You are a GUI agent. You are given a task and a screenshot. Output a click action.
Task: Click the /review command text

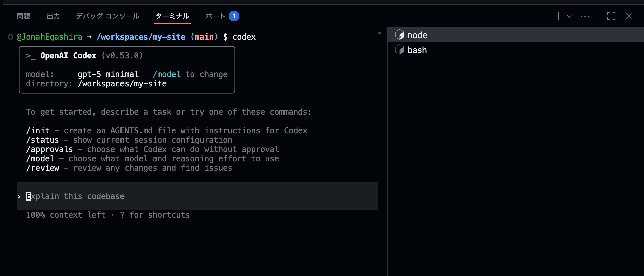(43, 168)
